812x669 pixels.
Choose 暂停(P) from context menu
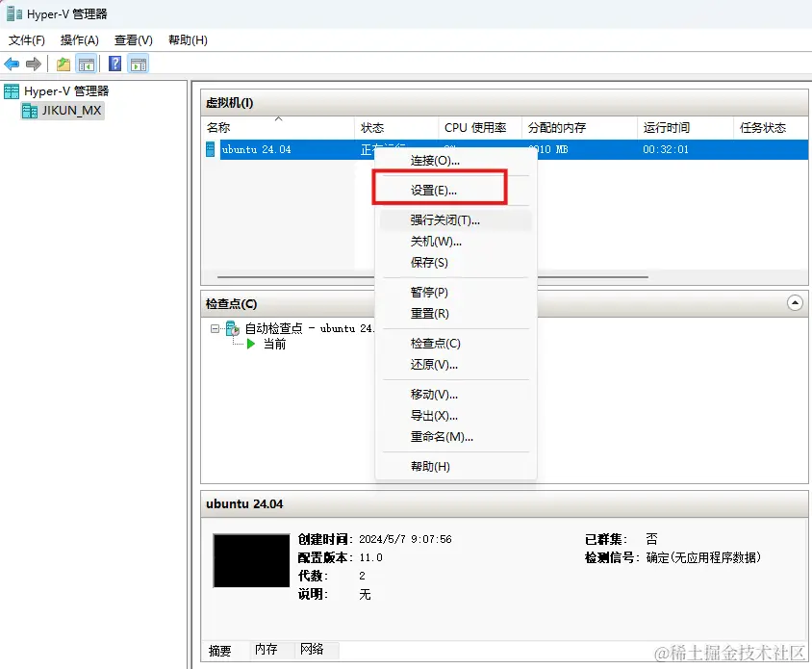[456, 293]
